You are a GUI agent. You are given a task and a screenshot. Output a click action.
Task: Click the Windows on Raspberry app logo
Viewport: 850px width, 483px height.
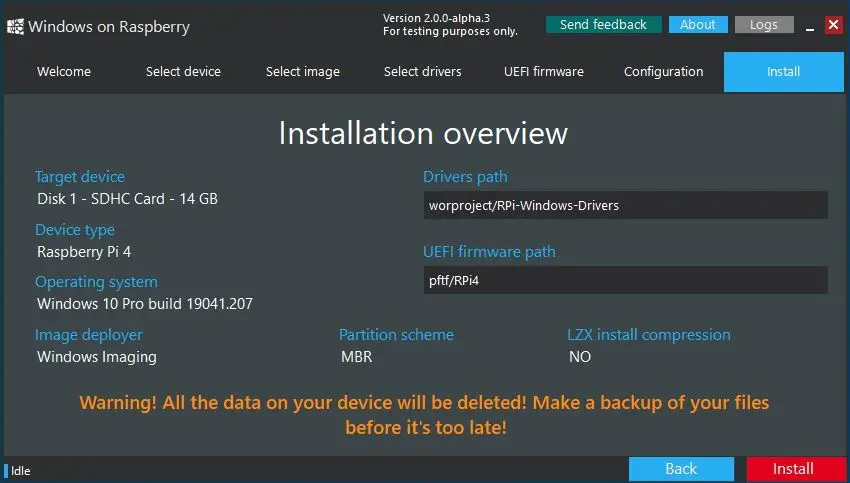tap(15, 27)
